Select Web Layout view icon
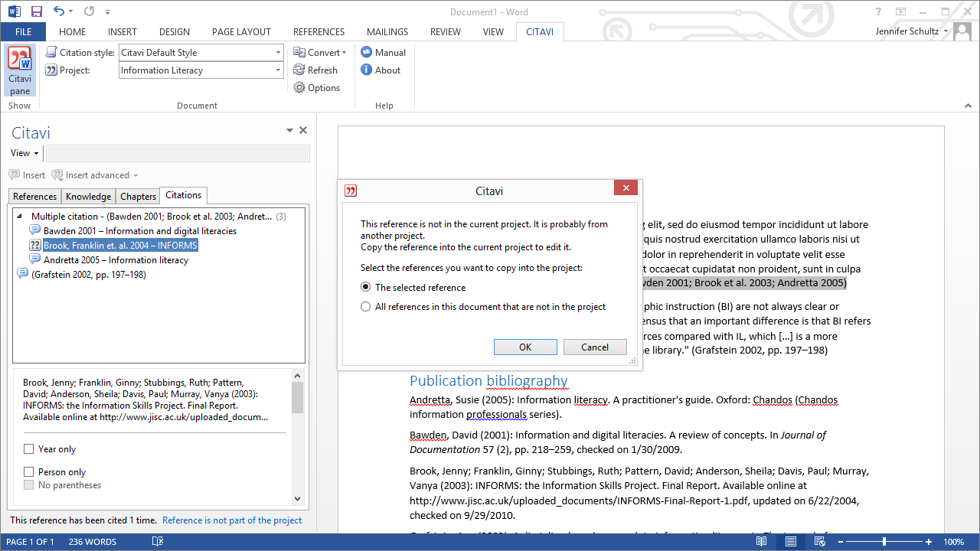 pos(819,541)
